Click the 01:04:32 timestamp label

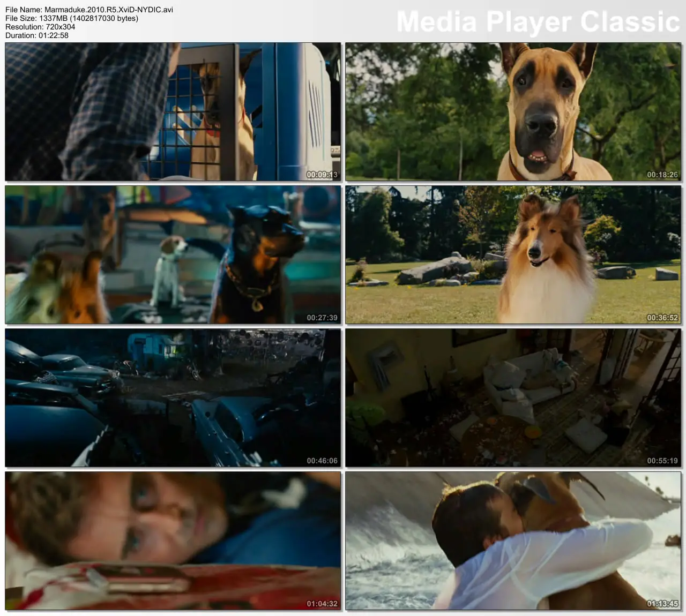coord(322,604)
